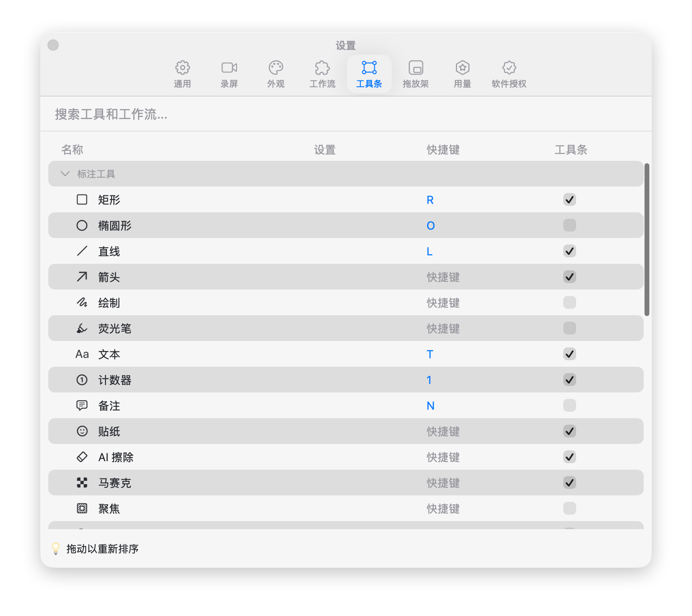Open the 用量 usage tab

tap(463, 74)
